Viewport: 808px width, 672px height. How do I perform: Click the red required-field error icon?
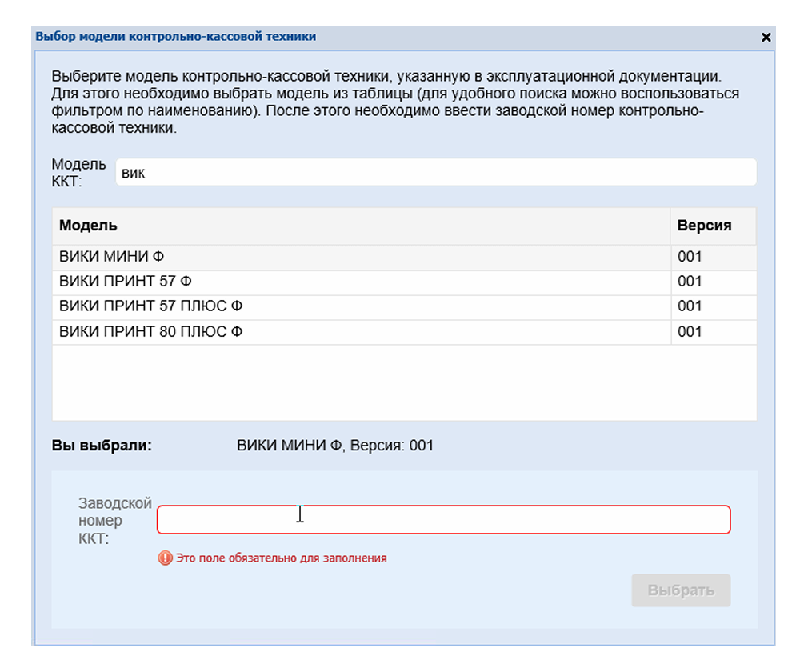(165, 558)
